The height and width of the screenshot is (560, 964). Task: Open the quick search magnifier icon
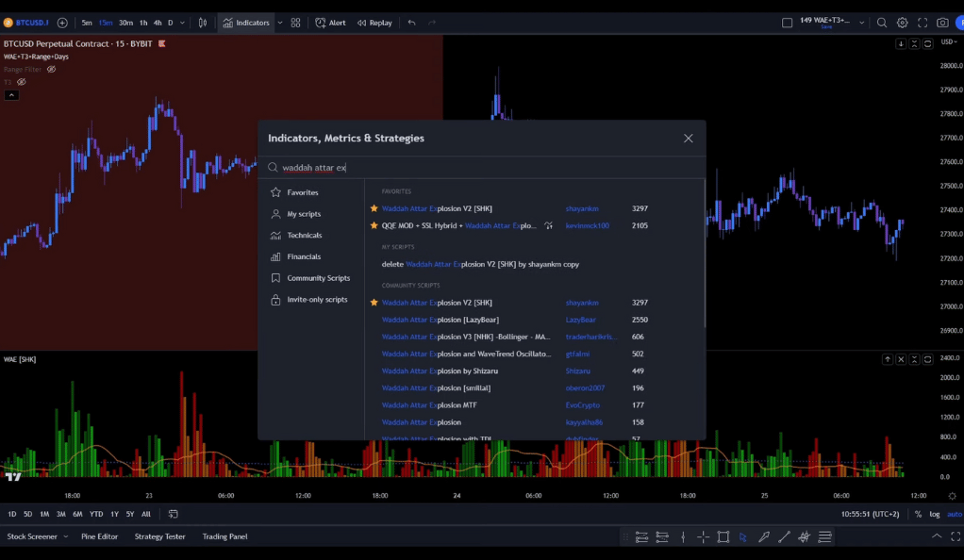pyautogui.click(x=882, y=23)
